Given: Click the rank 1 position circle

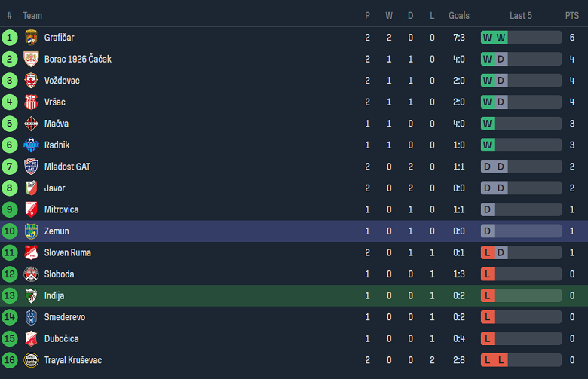Looking at the screenshot, I should coord(10,38).
